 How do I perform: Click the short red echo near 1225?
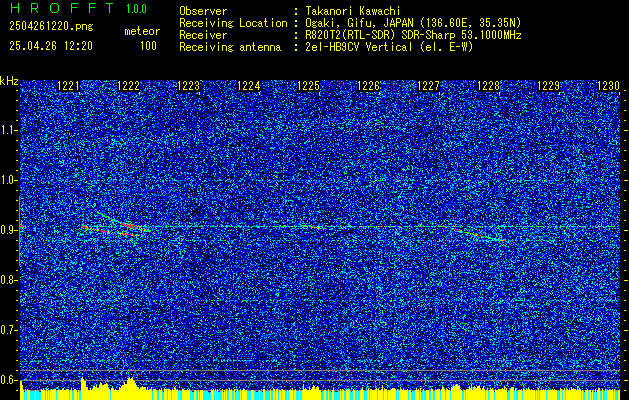tap(314, 227)
